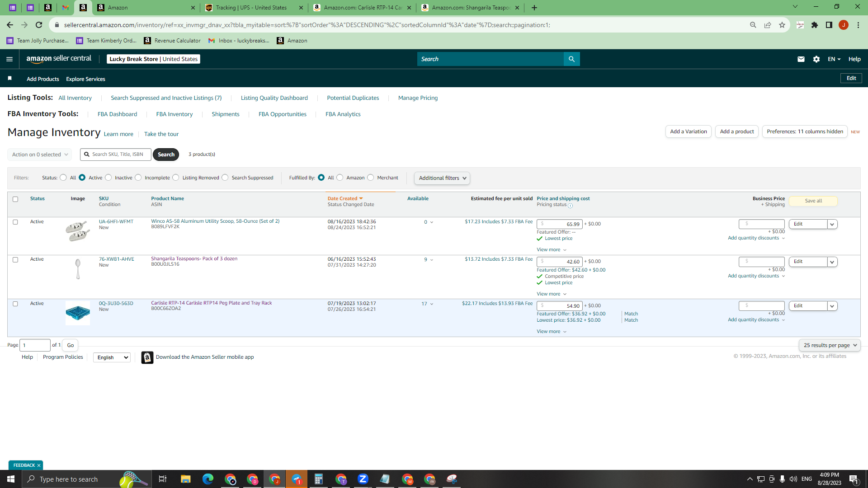Image resolution: width=868 pixels, height=488 pixels.
Task: Open Preferences: 11 columns hidden
Action: pos(805,131)
